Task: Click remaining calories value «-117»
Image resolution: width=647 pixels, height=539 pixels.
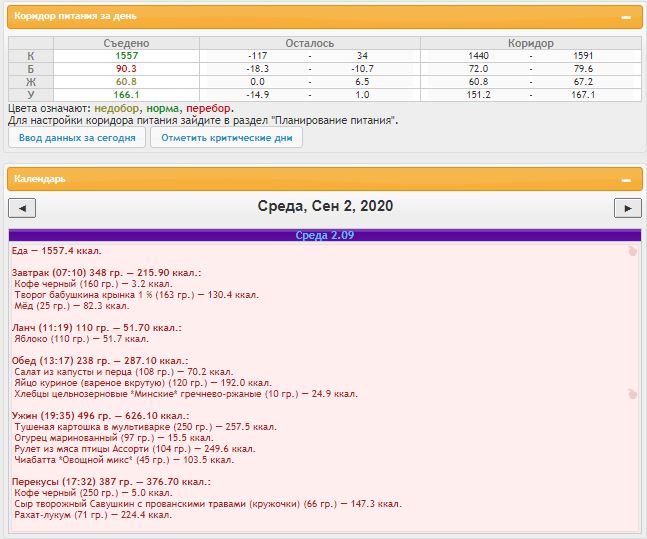Action: (257, 56)
